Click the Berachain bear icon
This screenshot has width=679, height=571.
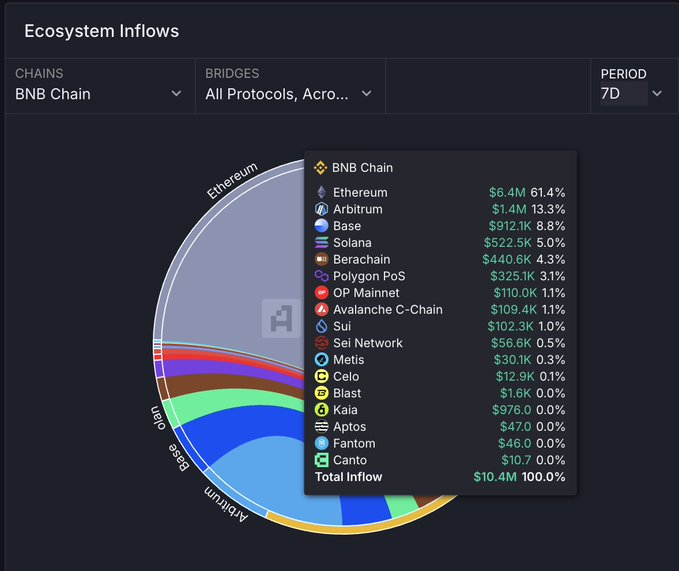point(321,259)
